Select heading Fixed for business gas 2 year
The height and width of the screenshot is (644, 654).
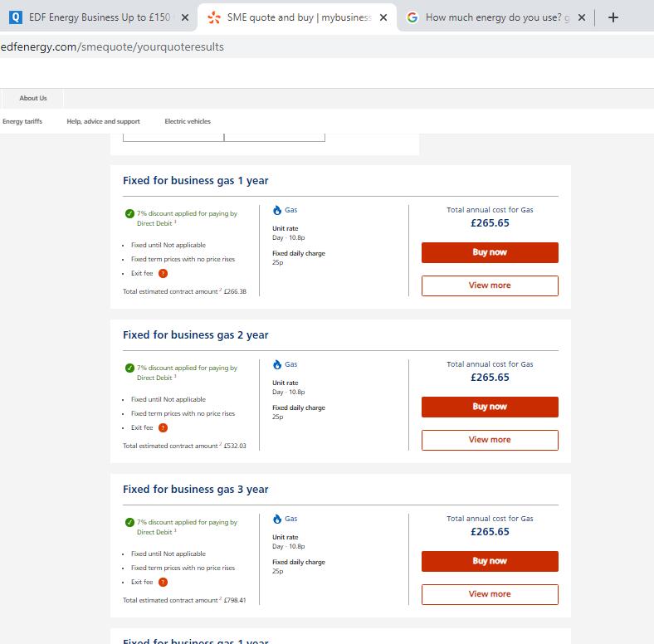click(x=196, y=335)
